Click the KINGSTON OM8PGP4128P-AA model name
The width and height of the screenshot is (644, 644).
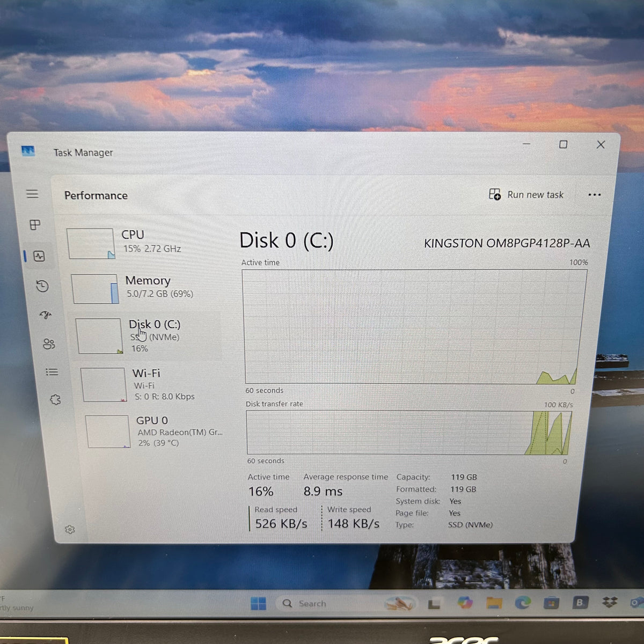[x=507, y=244]
